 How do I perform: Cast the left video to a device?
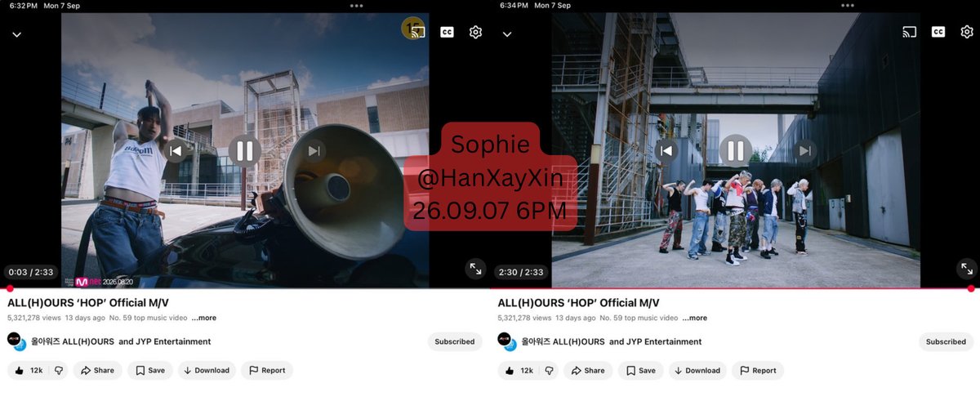(x=418, y=32)
